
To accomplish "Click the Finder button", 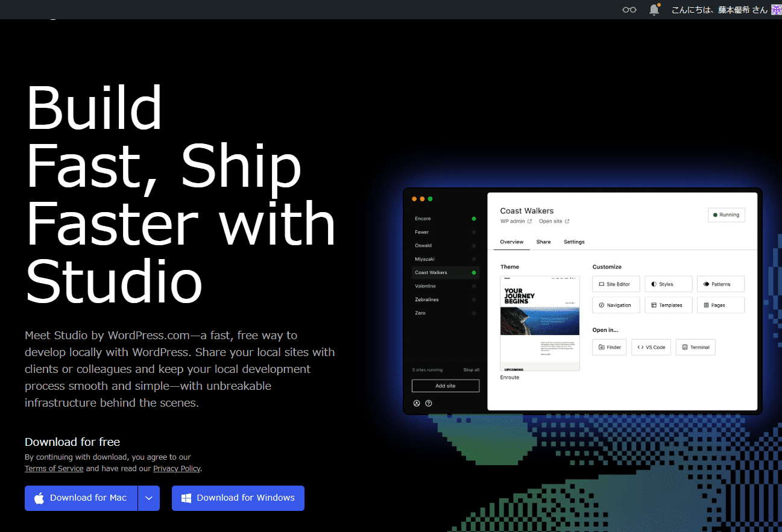I will (x=610, y=347).
